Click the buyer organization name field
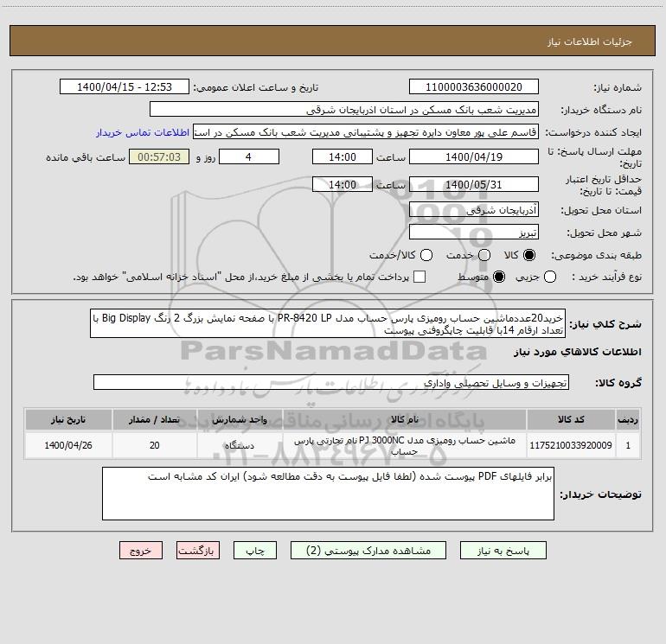666x644 pixels. point(344,110)
